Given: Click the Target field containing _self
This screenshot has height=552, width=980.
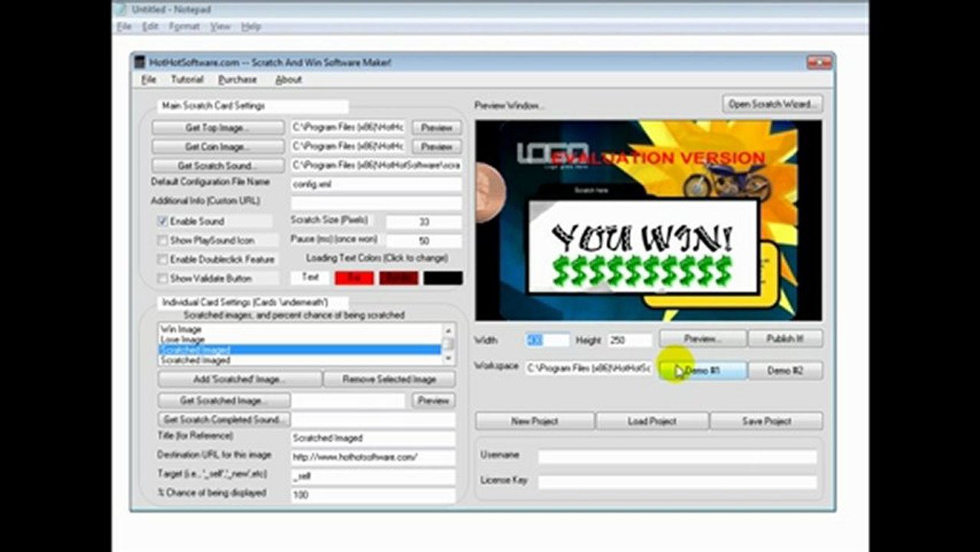Looking at the screenshot, I should pos(373,476).
